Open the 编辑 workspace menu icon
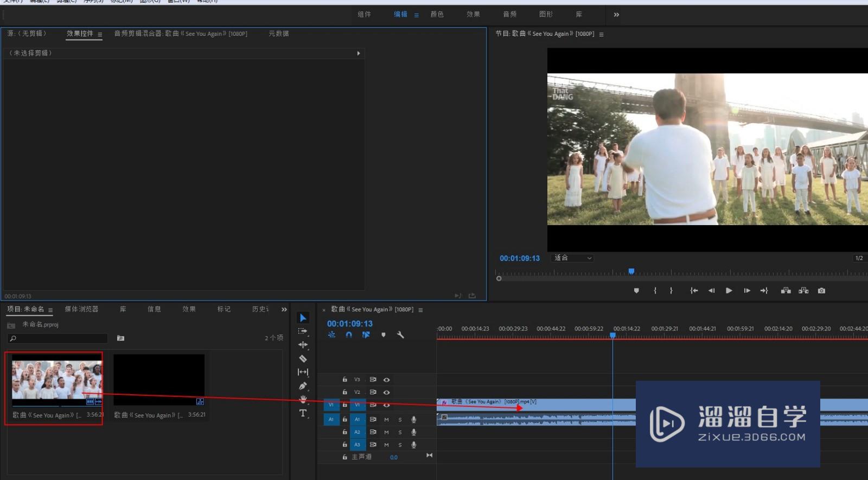868x480 pixels. click(417, 15)
